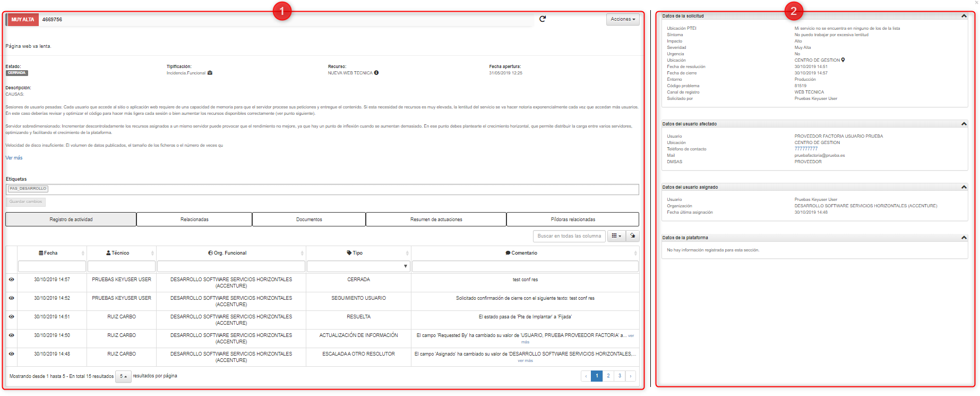Focus the Buscar en todas las columnas field

pos(569,236)
